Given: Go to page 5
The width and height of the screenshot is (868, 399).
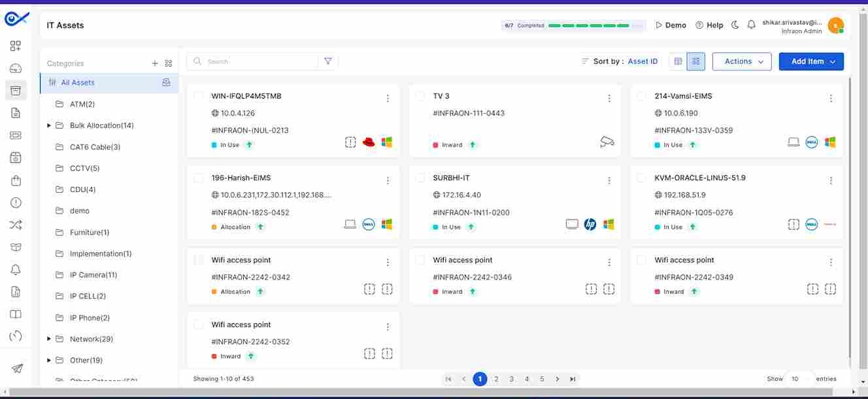Looking at the screenshot, I should [x=542, y=379].
